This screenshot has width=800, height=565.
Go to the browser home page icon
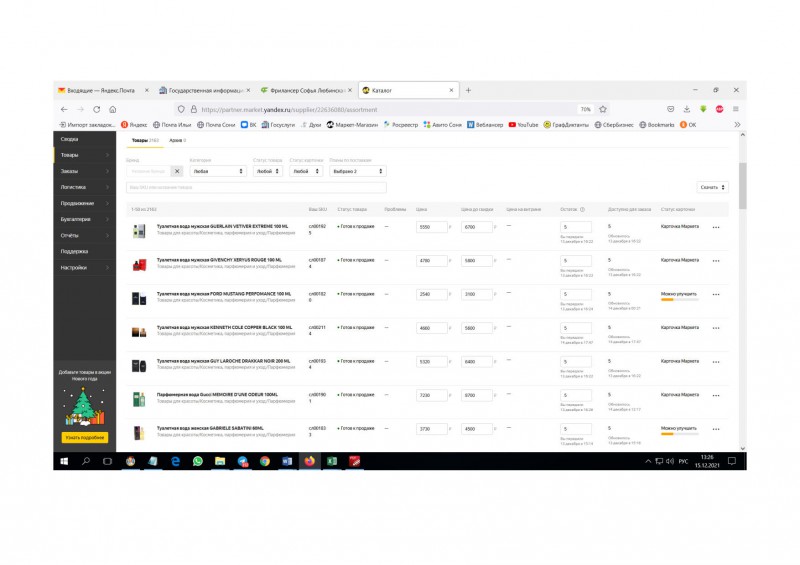[x=113, y=109]
